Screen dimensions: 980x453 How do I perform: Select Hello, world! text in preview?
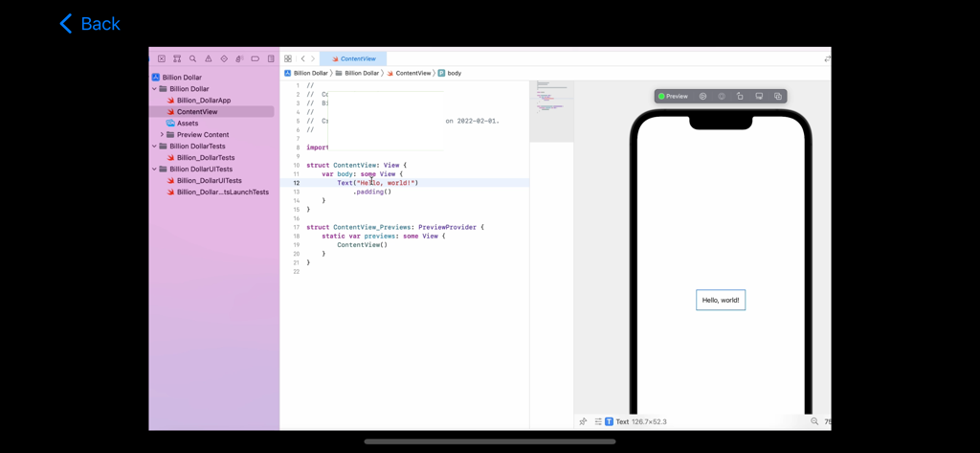(x=721, y=301)
